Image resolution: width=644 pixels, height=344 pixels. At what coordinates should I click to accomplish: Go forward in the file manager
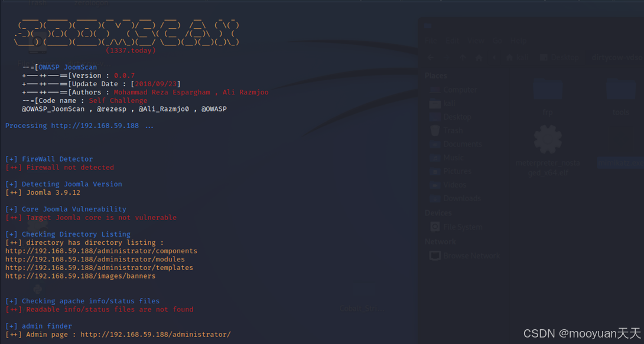447,58
